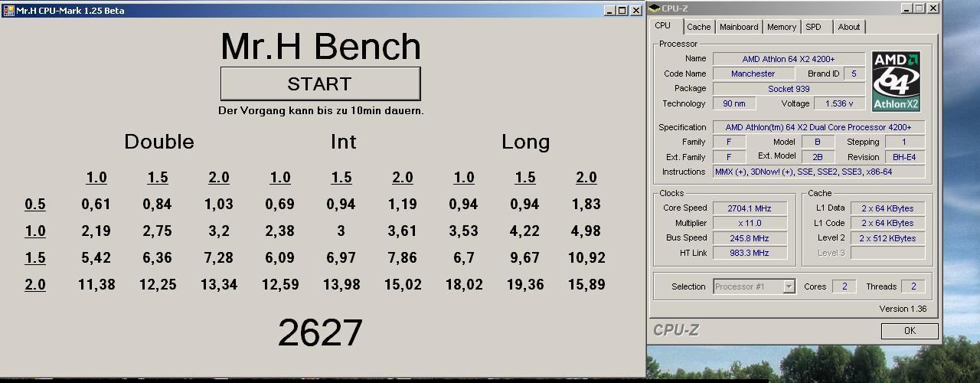Image resolution: width=980 pixels, height=383 pixels.
Task: Click OK in the CPU-Z window
Action: point(910,331)
